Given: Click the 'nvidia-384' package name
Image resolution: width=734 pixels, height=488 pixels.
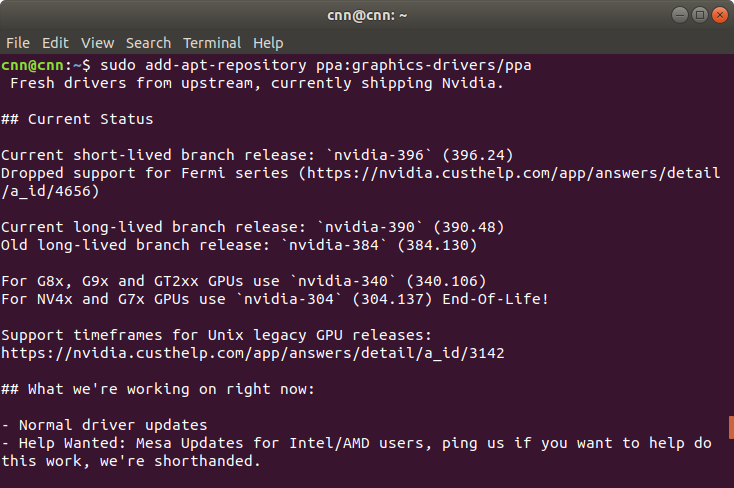Looking at the screenshot, I should point(333,245).
